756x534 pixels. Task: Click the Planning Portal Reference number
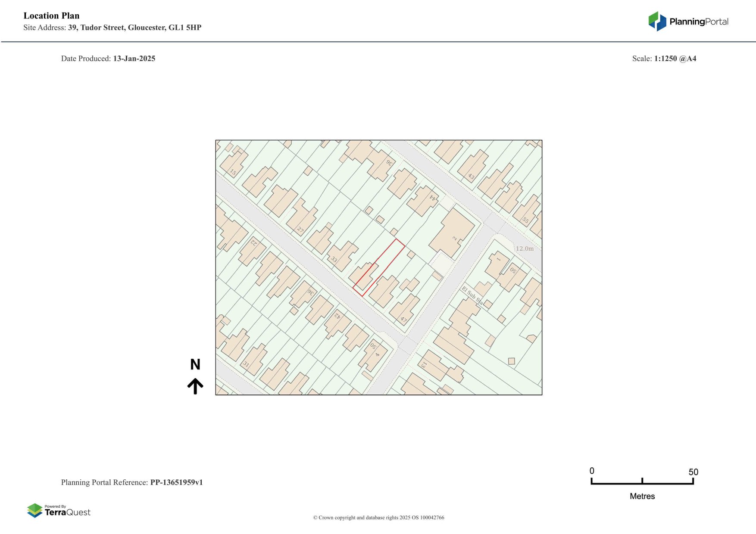pos(176,482)
